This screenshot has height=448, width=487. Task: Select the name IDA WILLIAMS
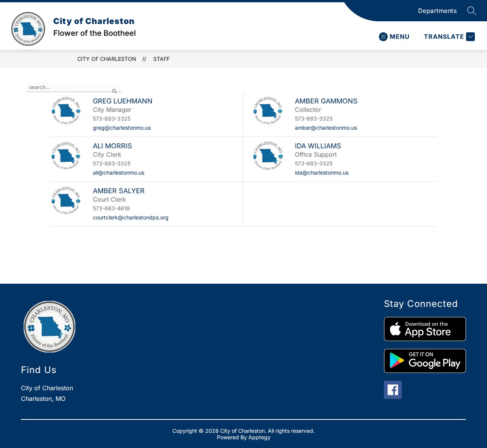318,146
